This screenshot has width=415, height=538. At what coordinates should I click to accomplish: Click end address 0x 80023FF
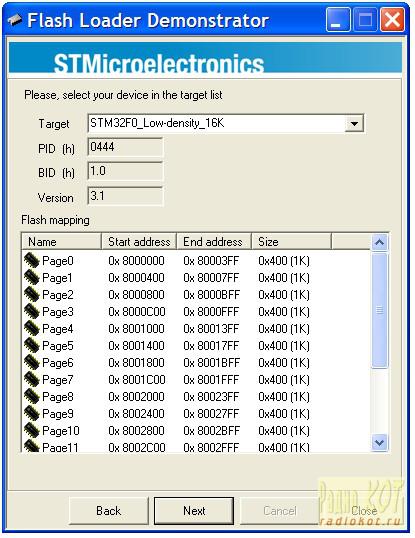(211, 397)
